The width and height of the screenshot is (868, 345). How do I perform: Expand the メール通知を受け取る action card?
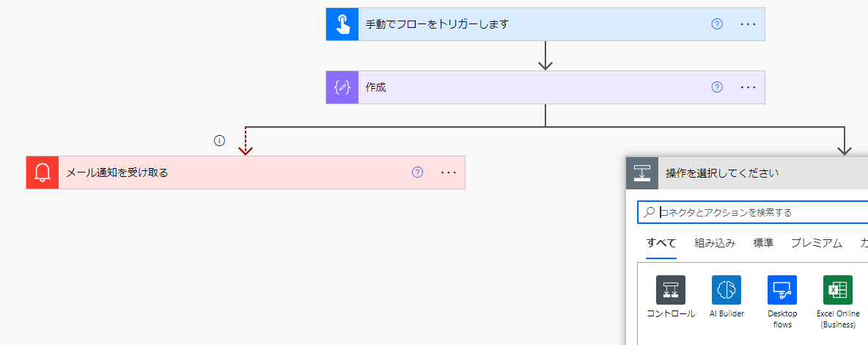pos(235,172)
